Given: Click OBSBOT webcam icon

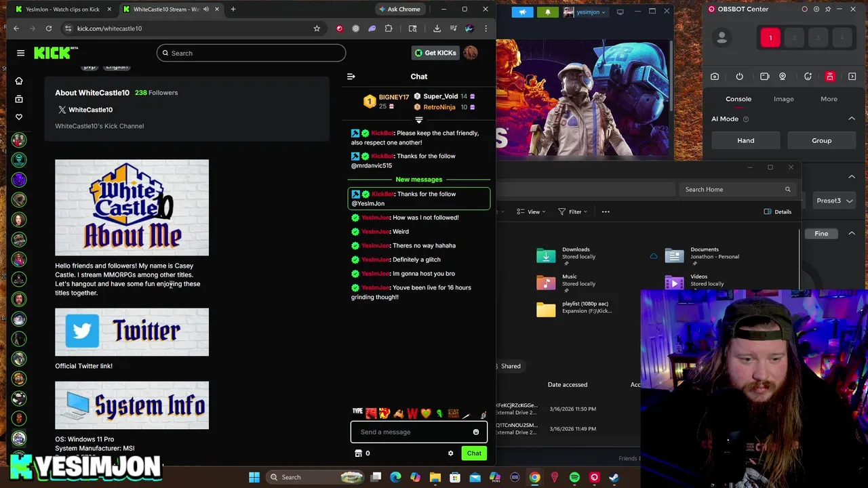Looking at the screenshot, I should tap(783, 77).
